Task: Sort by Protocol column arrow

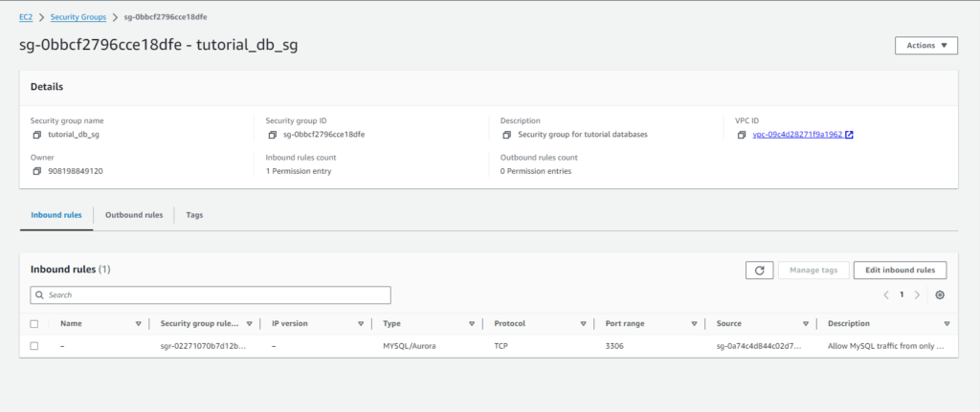Action: (x=583, y=324)
